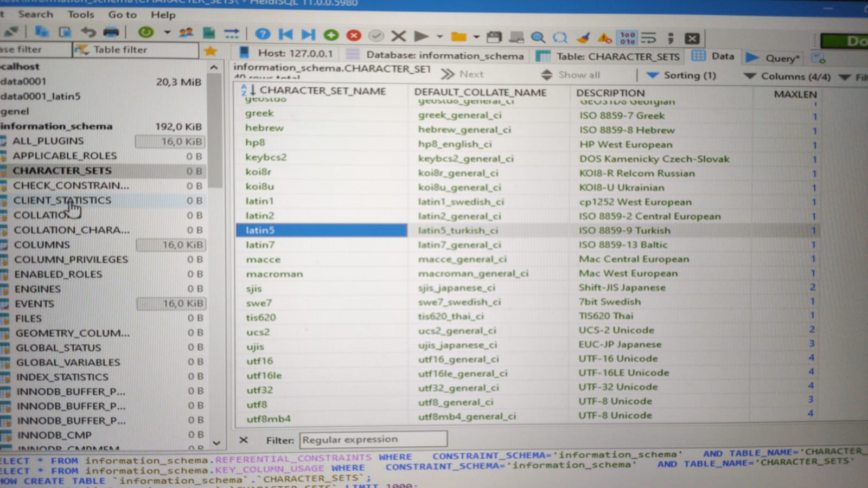Screen dimensions: 868x488
Task: Click the Next rows button
Action: pyautogui.click(x=463, y=74)
